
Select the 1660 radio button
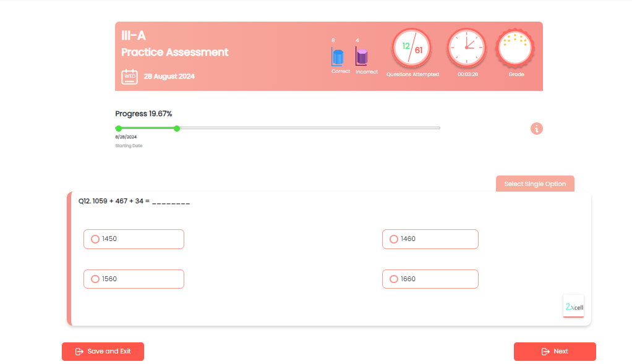394,279
